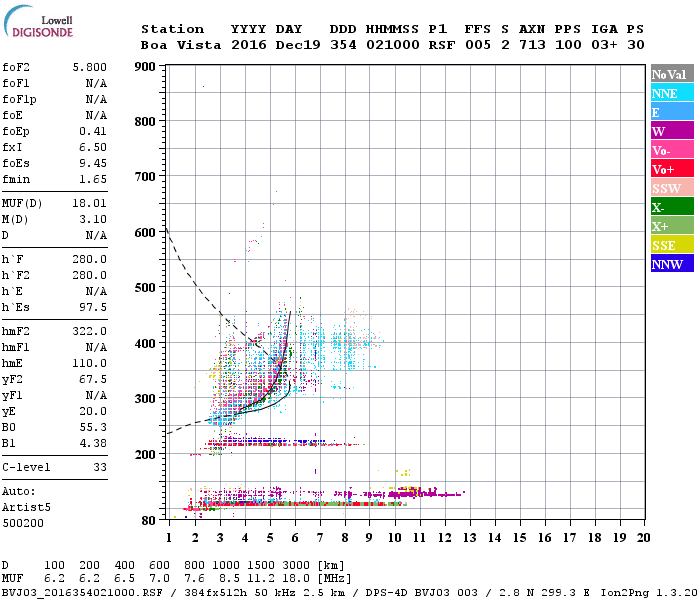The image size is (700, 600).
Task: Click the 500200 label under Artist5
Action: (x=23, y=523)
